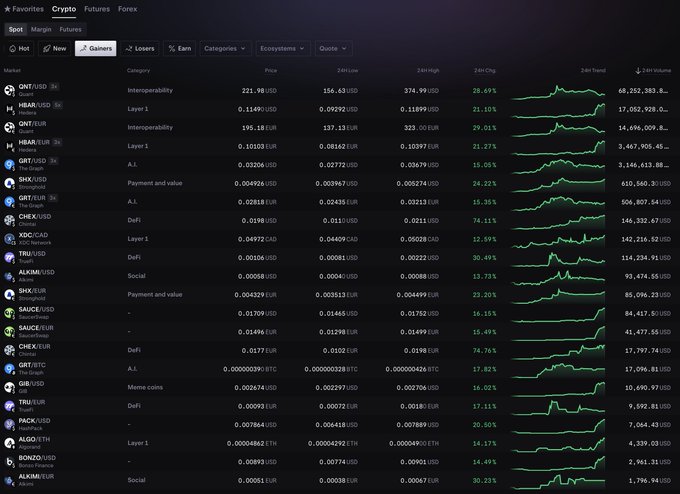Click the SAUCE/USD SaucerSwap icon
This screenshot has width=680, height=494.
[x=10, y=313]
